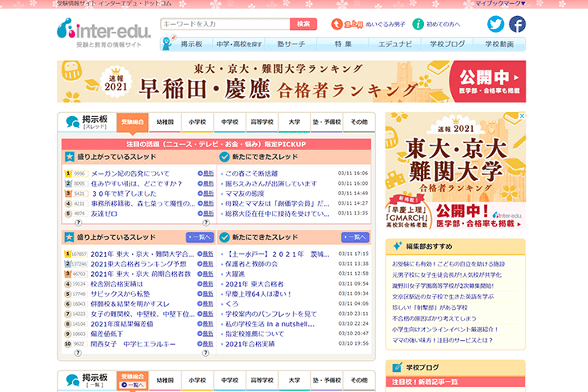Viewport: 588px width, 392px height.
Task: Open マイブックマーク dropdown at top right
Action: [x=501, y=3]
